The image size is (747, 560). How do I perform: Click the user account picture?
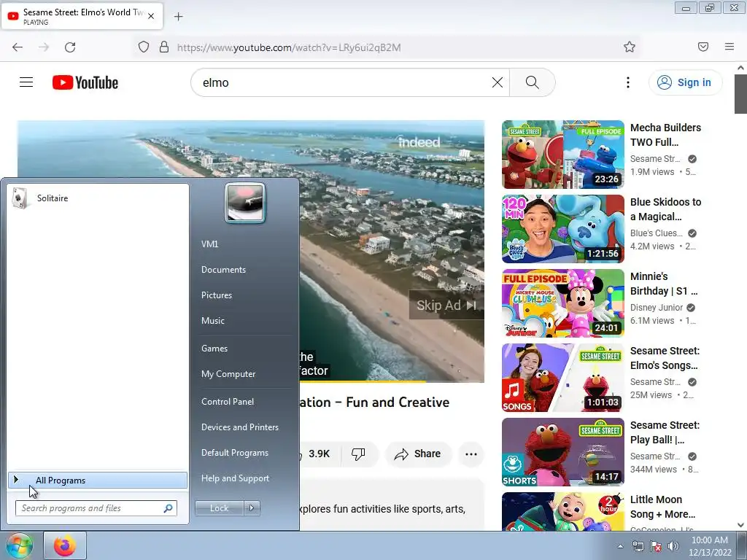pos(245,203)
